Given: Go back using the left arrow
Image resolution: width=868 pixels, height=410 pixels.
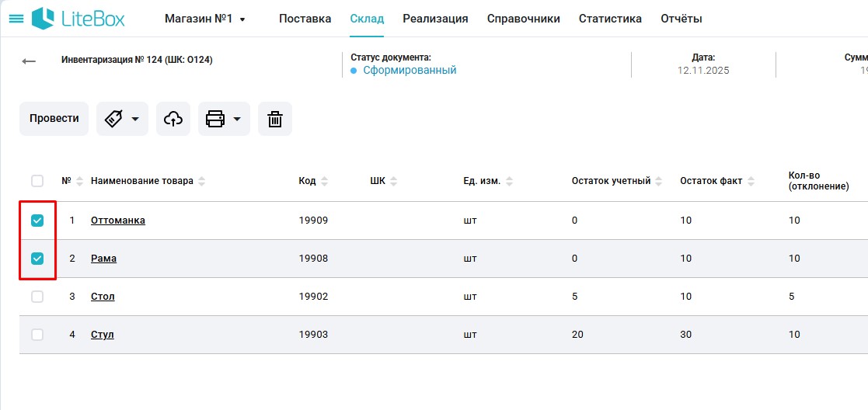Looking at the screenshot, I should pyautogui.click(x=29, y=61).
